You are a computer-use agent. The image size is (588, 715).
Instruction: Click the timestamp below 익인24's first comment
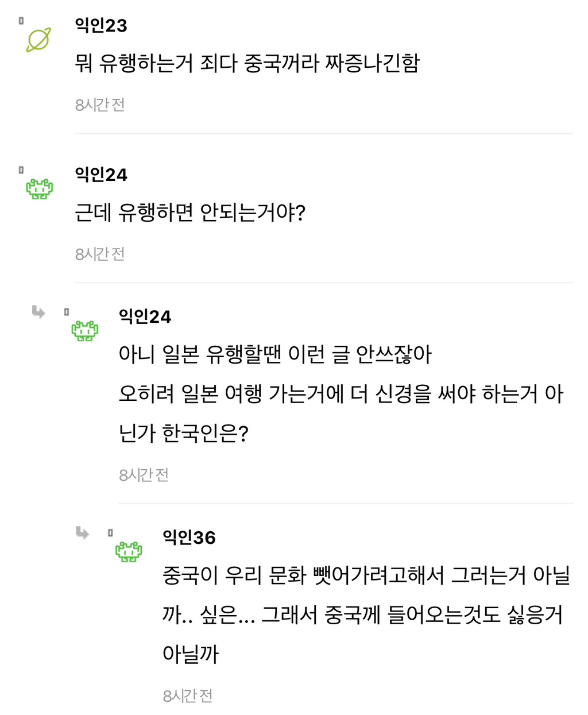click(99, 253)
